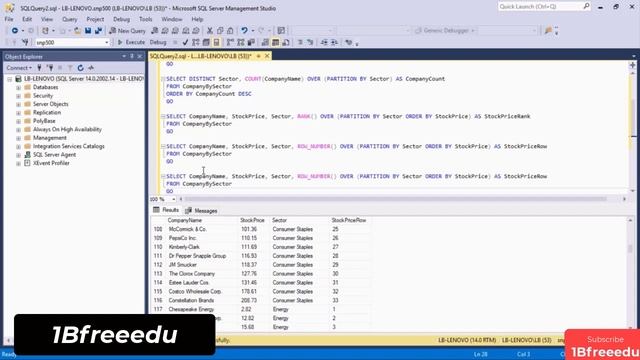
Task: Click the Debug button
Action: pyautogui.click(x=158, y=42)
